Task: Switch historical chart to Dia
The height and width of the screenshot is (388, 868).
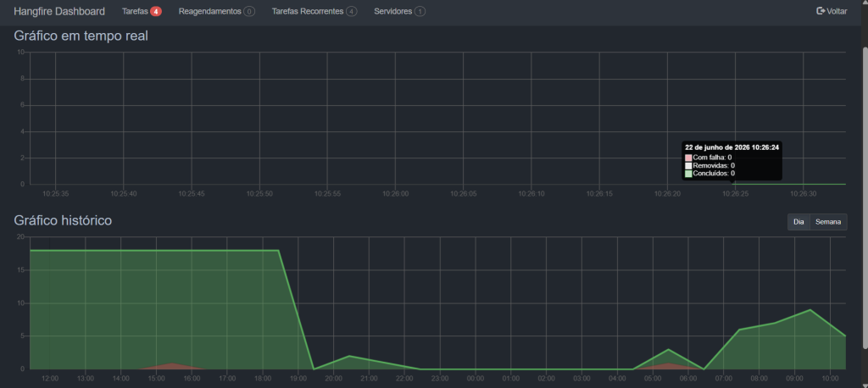Action: (x=798, y=222)
